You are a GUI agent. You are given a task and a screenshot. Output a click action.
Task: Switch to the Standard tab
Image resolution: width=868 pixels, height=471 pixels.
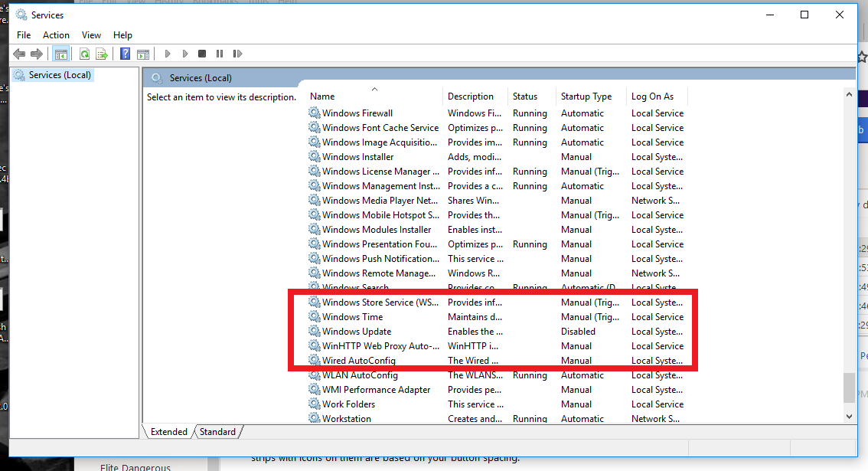217,432
